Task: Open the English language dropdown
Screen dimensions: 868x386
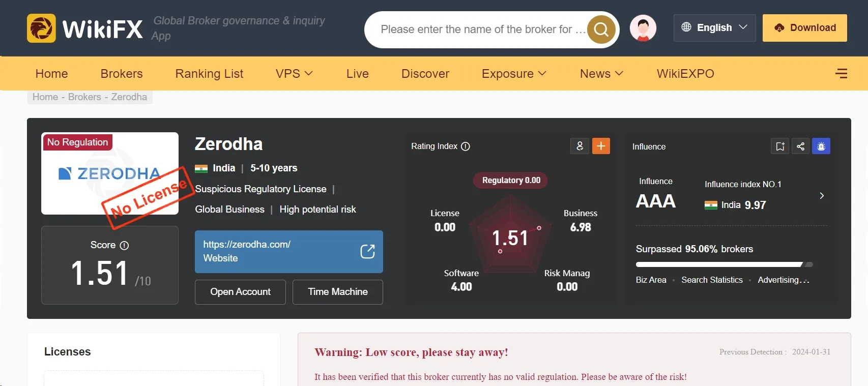Action: pyautogui.click(x=714, y=27)
